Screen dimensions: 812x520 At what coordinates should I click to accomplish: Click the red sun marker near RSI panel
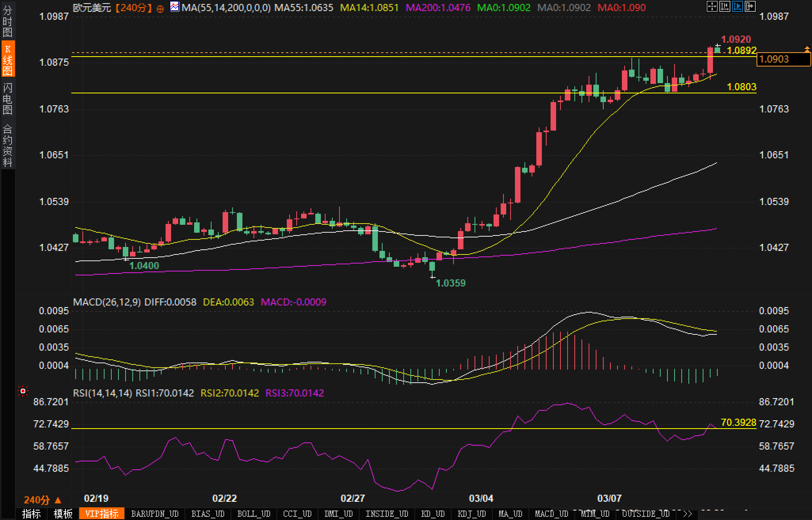pos(23,391)
